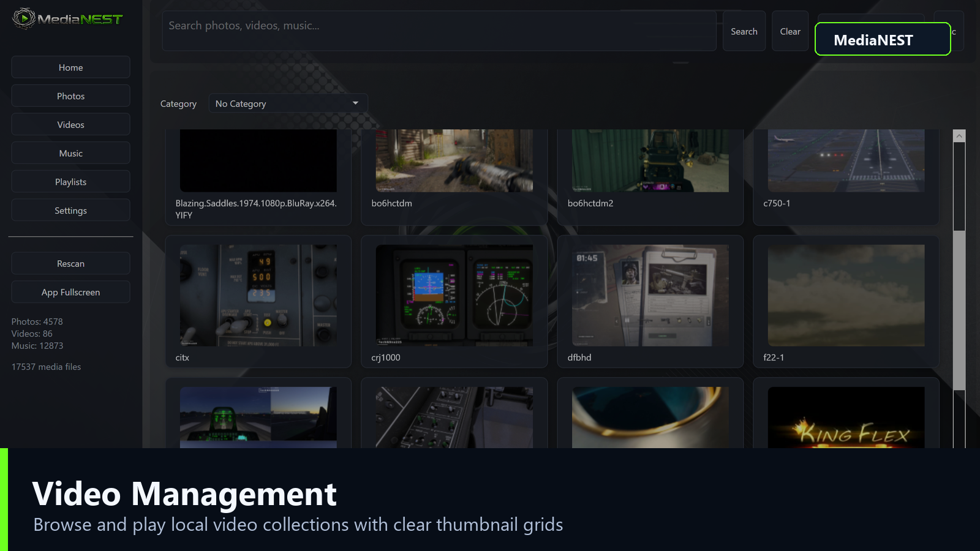This screenshot has width=980, height=551.
Task: Click the Search button
Action: pyautogui.click(x=744, y=31)
